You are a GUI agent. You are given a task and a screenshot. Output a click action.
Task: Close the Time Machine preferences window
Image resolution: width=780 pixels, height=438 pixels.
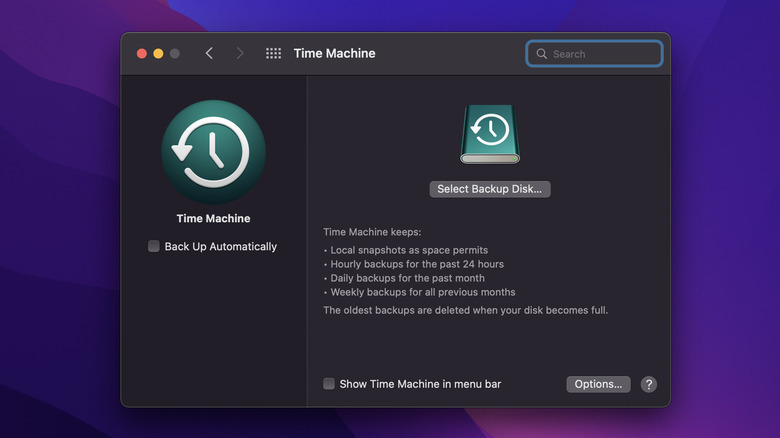click(141, 54)
